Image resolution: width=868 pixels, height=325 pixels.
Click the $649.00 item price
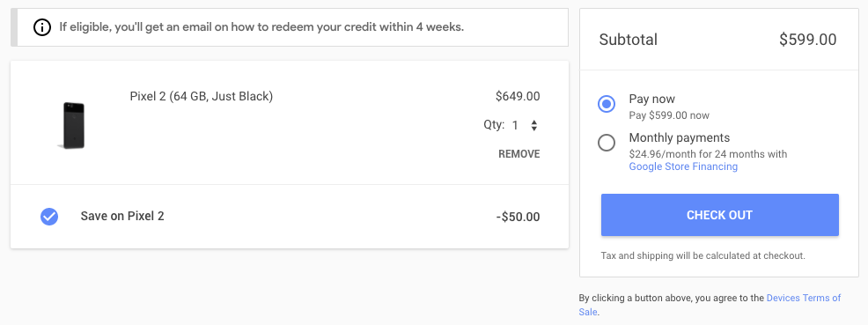pos(518,96)
